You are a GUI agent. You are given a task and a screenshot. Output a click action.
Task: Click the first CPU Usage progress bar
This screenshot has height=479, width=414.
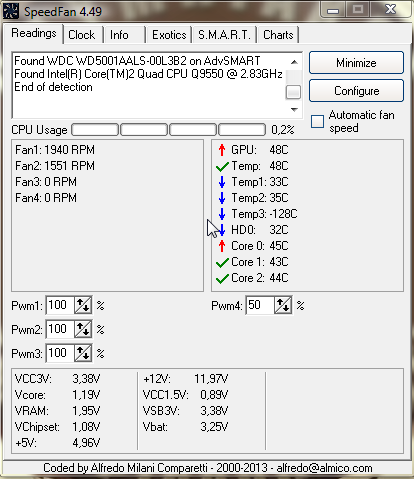tap(95, 130)
